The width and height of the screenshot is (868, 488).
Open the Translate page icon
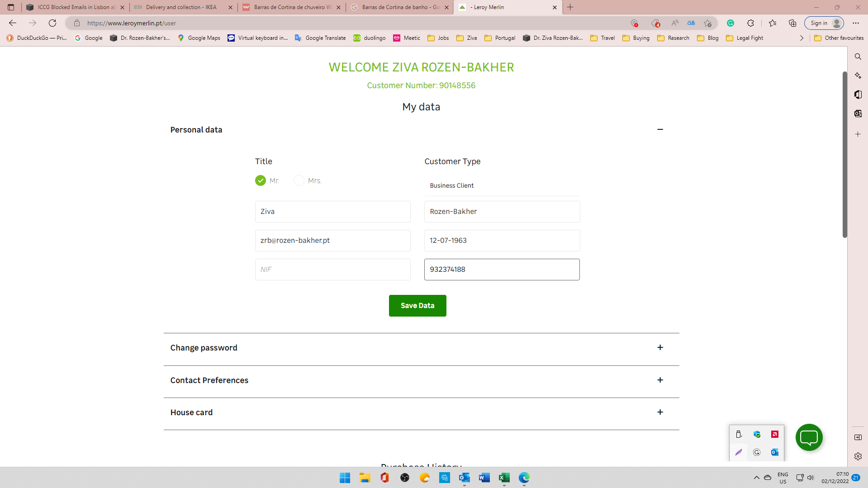point(691,23)
